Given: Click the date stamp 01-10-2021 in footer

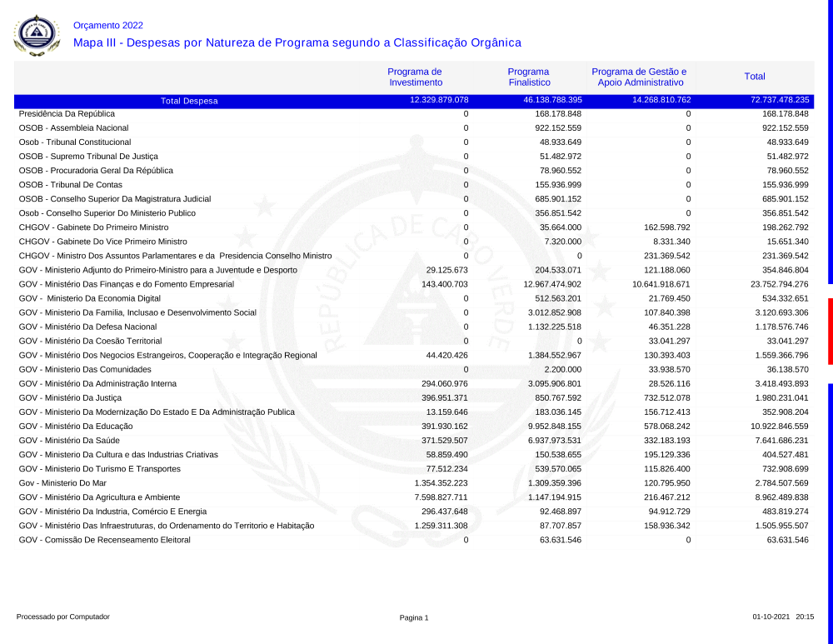Looking at the screenshot, I should coord(771,617).
